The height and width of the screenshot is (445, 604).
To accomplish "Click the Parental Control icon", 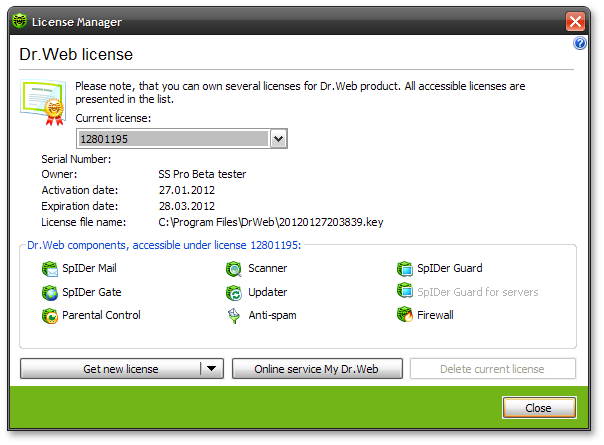I will click(50, 316).
